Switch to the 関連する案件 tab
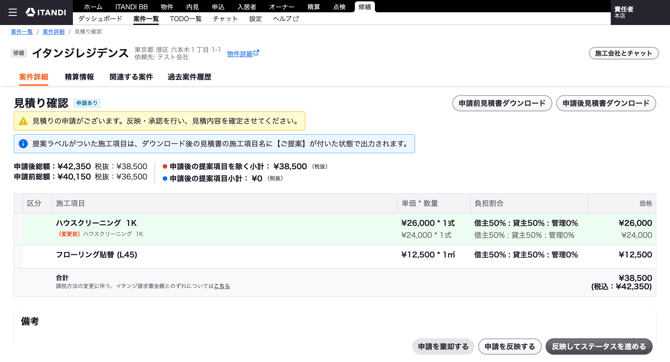 131,77
